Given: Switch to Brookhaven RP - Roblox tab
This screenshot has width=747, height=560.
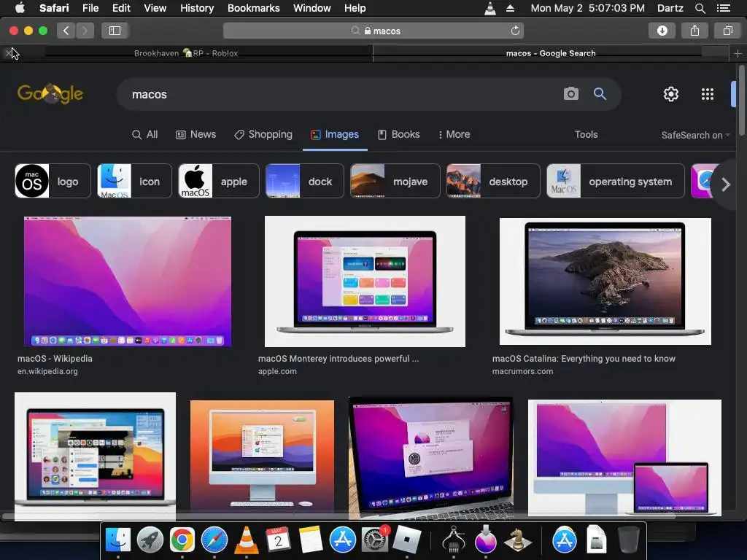Looking at the screenshot, I should 186,53.
